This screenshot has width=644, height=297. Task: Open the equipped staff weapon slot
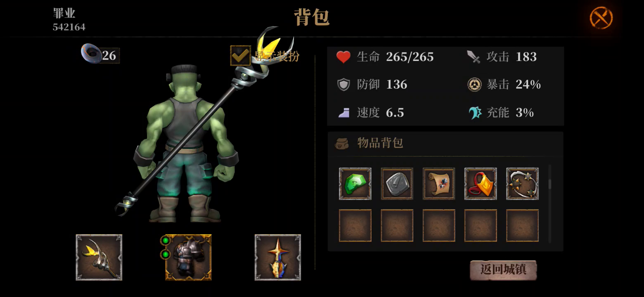point(99,257)
